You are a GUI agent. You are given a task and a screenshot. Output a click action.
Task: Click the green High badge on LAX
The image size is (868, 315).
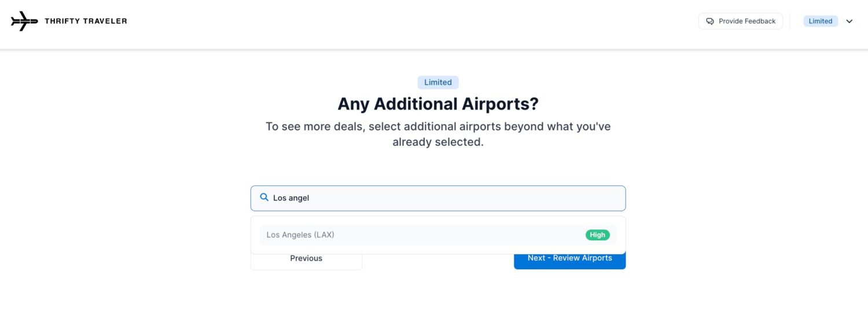(x=597, y=235)
